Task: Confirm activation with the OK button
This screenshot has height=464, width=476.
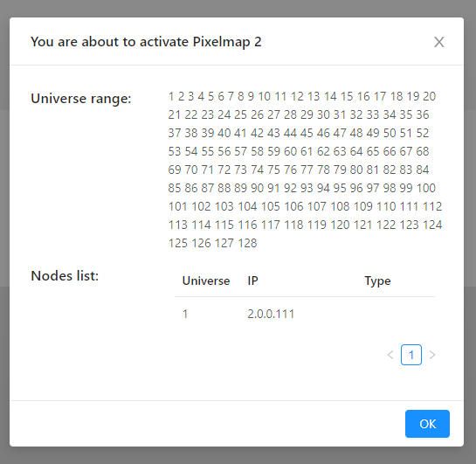Action: pyautogui.click(x=427, y=424)
